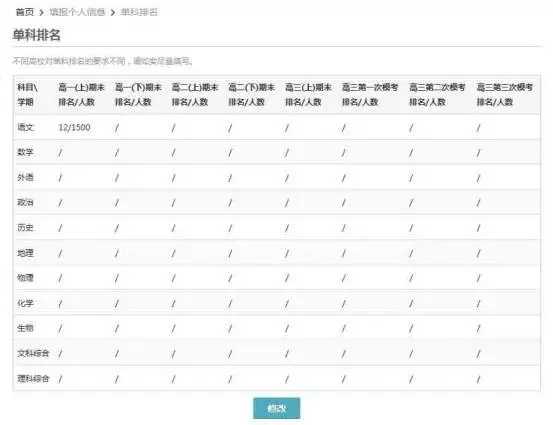Go to 填报个人信息 breadcrumb
Image resolution: width=553 pixels, height=425 pixels.
77,12
